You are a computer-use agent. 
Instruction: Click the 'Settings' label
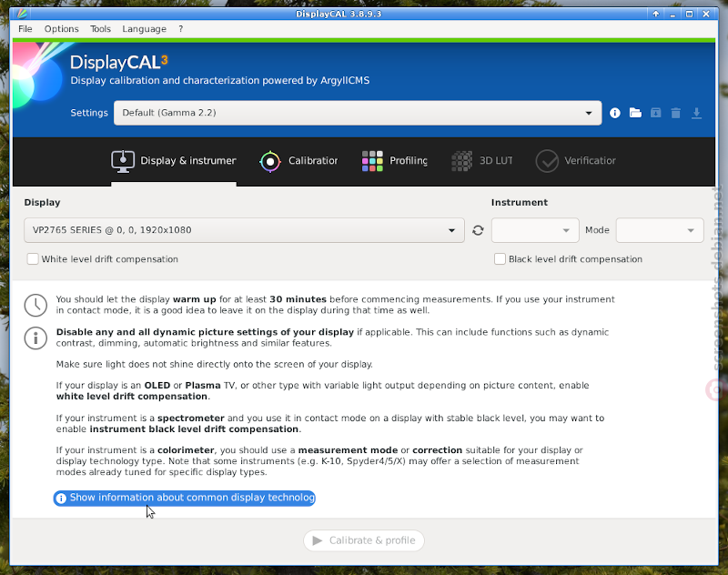click(89, 113)
